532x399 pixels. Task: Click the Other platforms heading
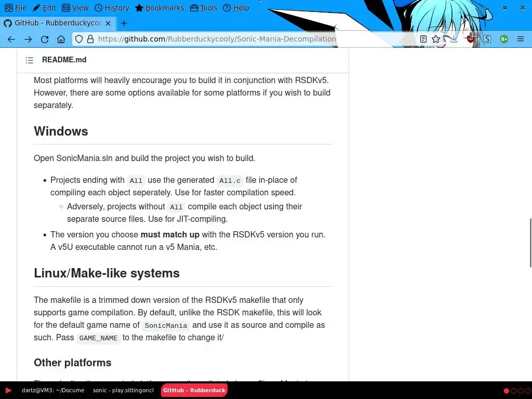point(72,363)
